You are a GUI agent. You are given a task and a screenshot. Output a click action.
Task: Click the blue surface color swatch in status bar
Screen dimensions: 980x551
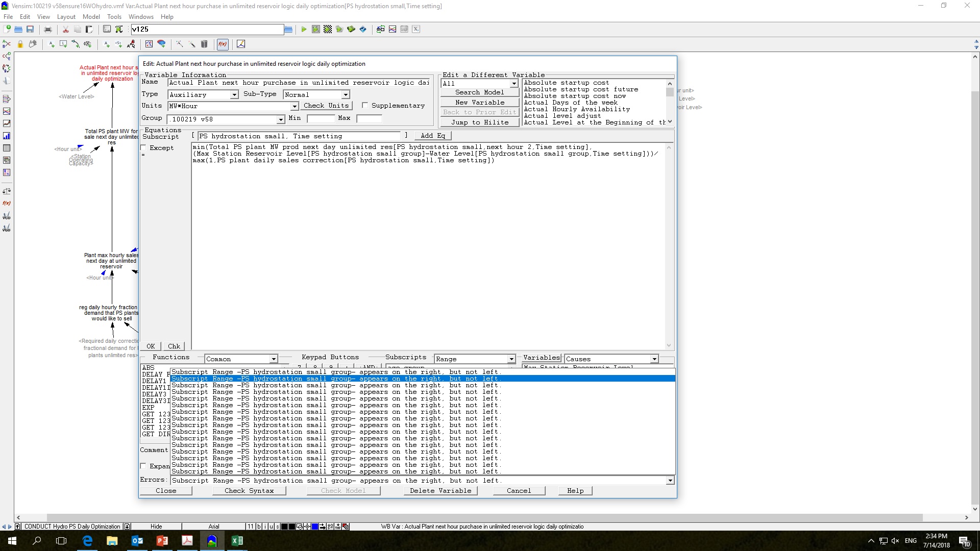tap(315, 527)
